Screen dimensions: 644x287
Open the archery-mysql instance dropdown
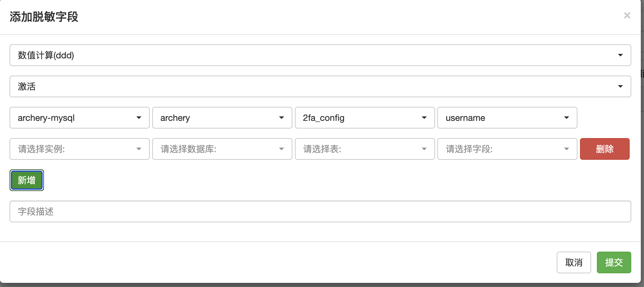pyautogui.click(x=79, y=118)
